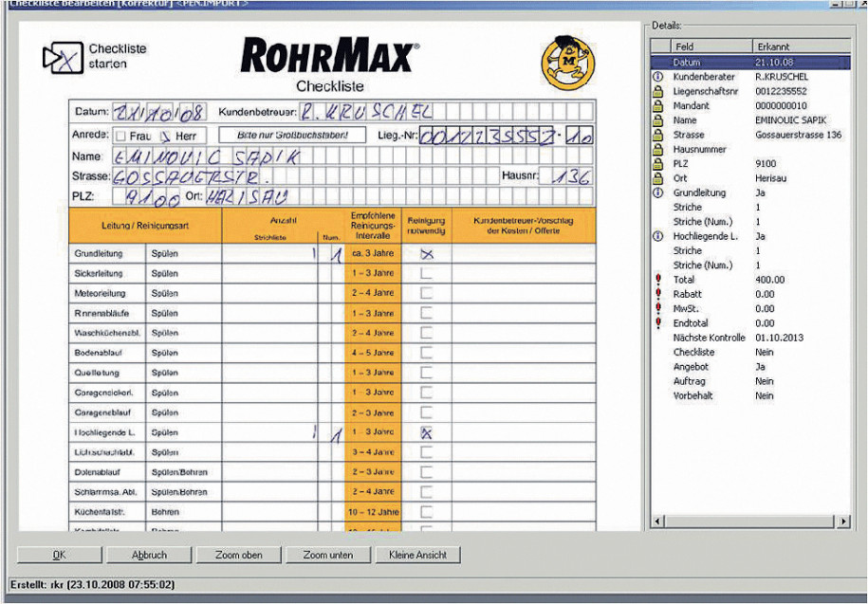The image size is (868, 604).
Task: Click the Details scrollbar right arrow
Action: [x=843, y=522]
